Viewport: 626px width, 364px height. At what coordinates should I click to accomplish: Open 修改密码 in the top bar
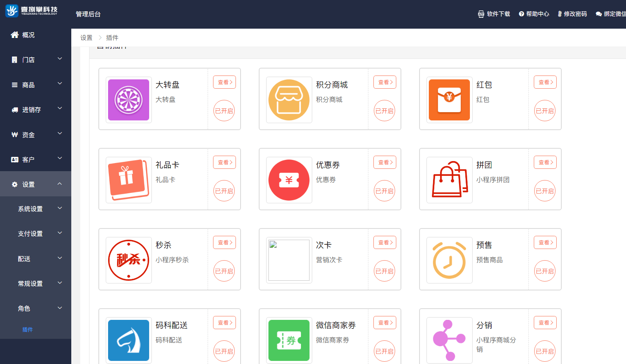coord(572,14)
